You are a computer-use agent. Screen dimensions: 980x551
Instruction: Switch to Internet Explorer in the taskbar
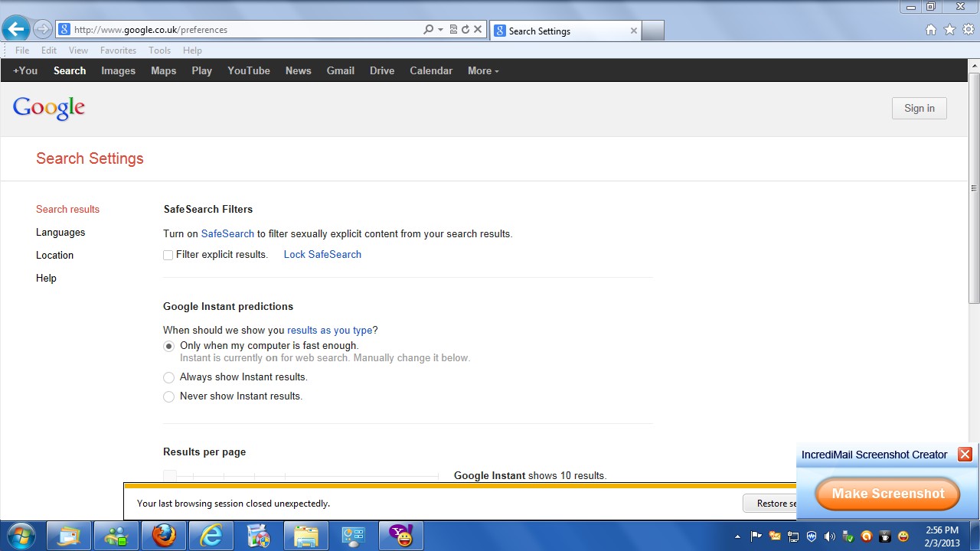(x=211, y=536)
